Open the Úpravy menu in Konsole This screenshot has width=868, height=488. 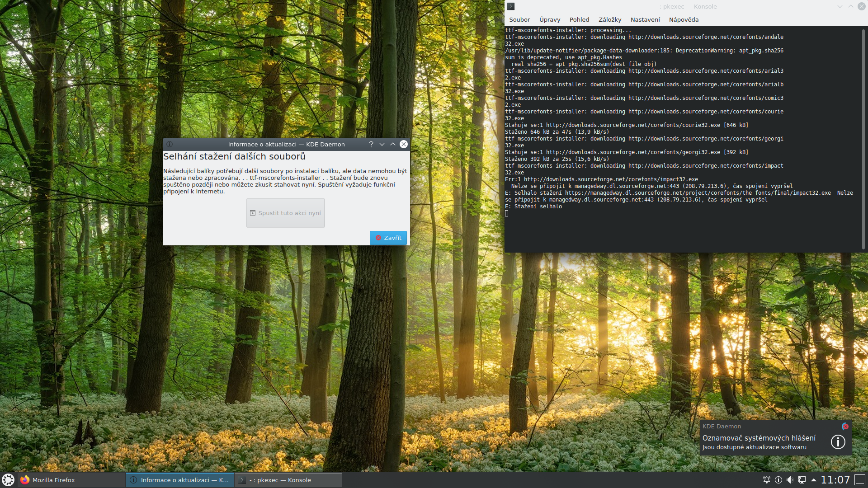pos(550,19)
